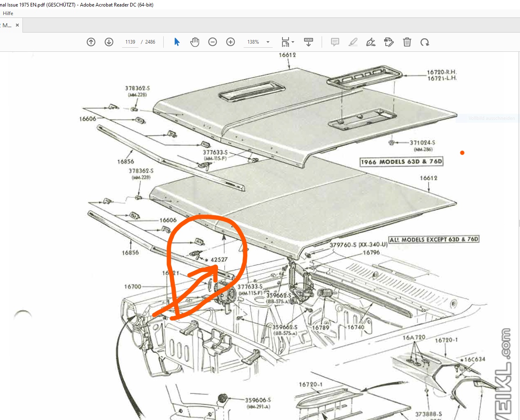Zoom out with the minus icon

pyautogui.click(x=213, y=42)
